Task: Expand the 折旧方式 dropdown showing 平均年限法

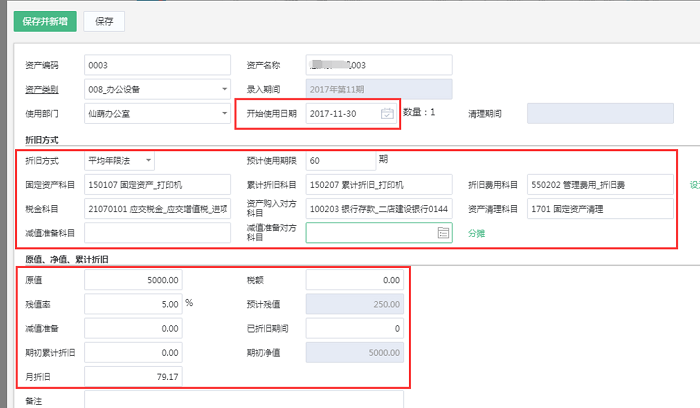Action: 148,160
